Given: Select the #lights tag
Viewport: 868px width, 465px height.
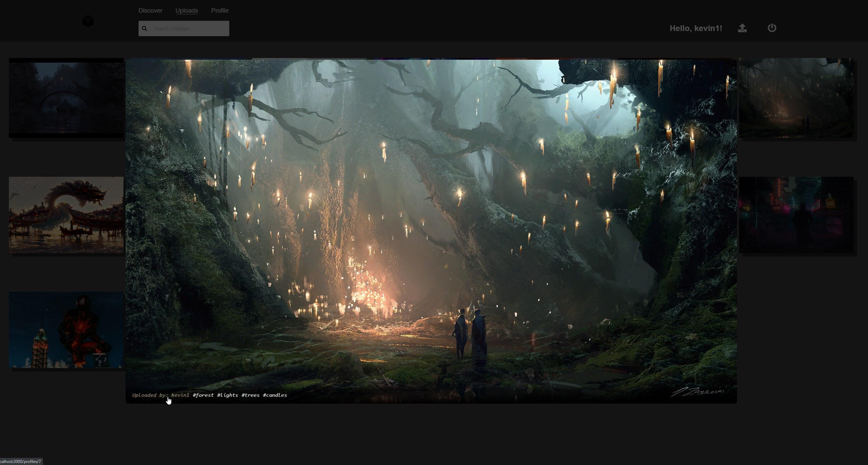Looking at the screenshot, I should point(228,395).
